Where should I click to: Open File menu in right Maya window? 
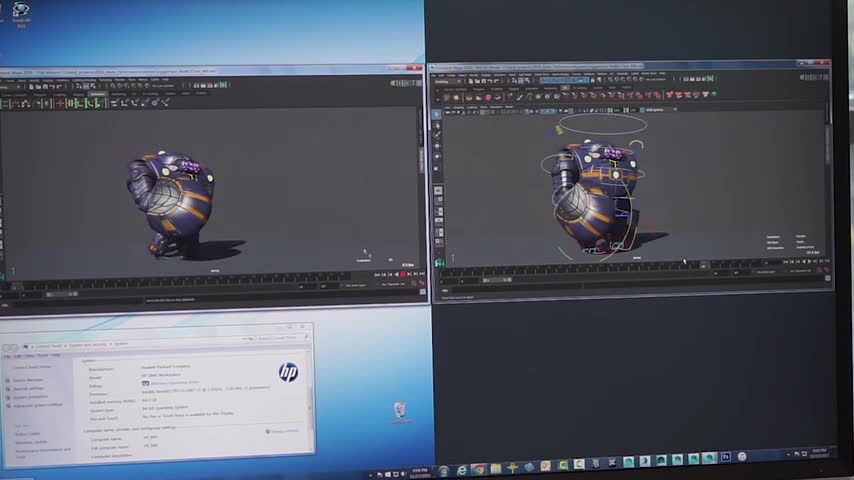click(x=433, y=75)
